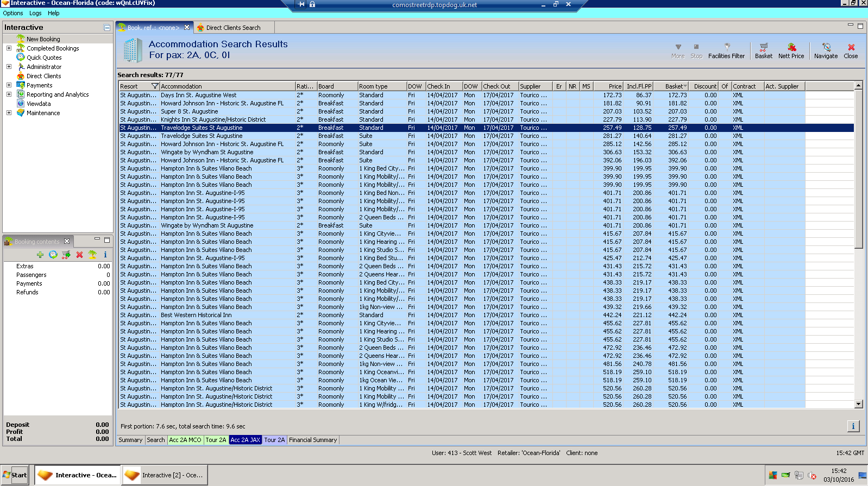Open Quick Quotes in the sidebar
This screenshot has width=868, height=486.
(44, 58)
